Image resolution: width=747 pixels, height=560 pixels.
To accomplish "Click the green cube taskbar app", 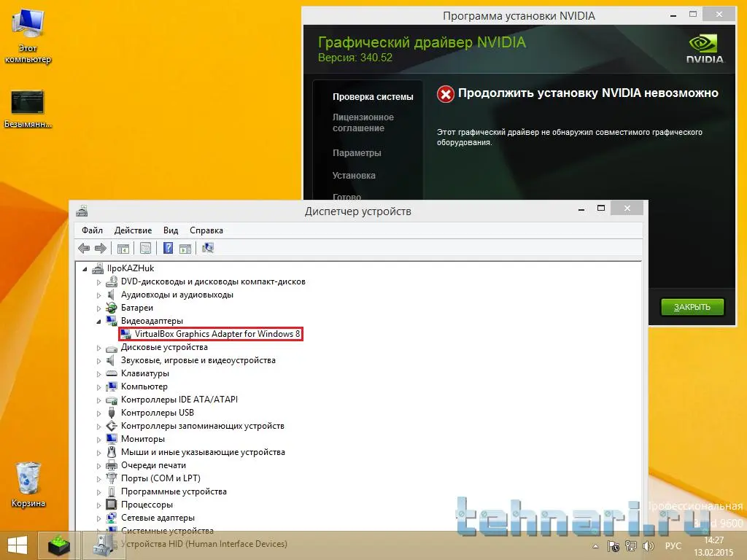I will coord(59,545).
